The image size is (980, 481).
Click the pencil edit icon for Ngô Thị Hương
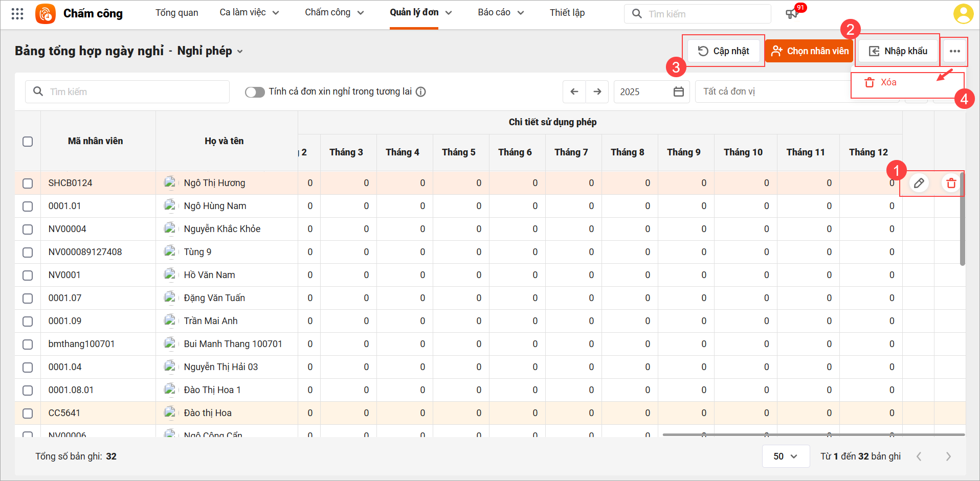click(919, 183)
